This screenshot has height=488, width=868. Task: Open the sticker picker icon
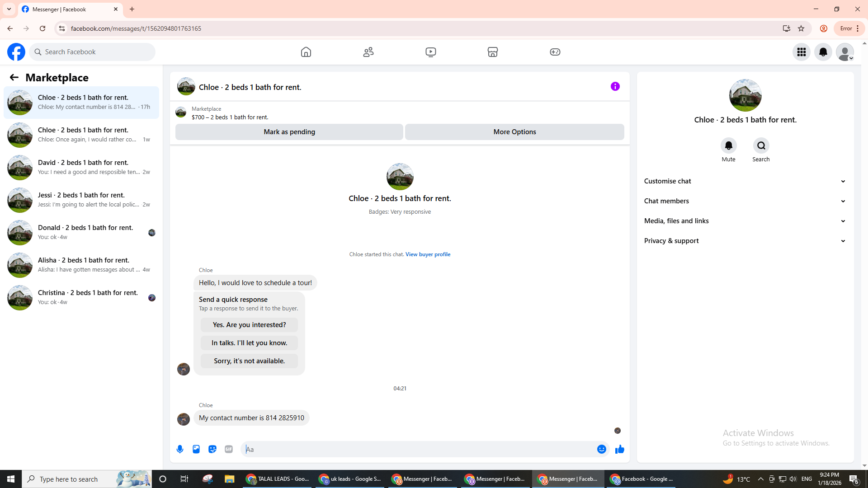(212, 449)
